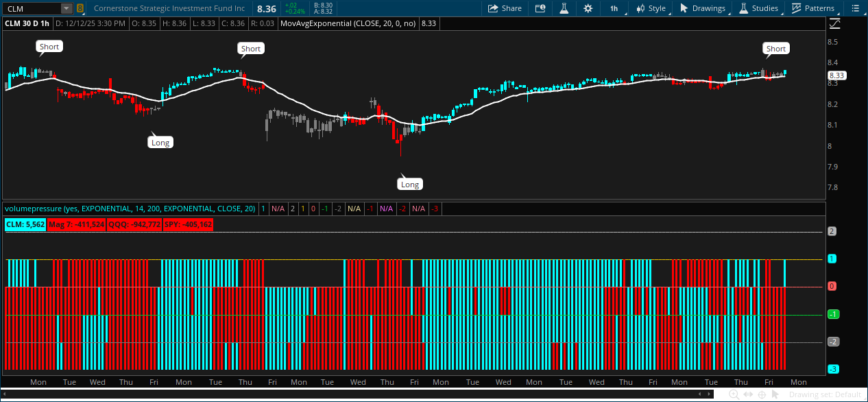This screenshot has width=868, height=402.
Task: Open the Drawings menu
Action: tap(703, 8)
